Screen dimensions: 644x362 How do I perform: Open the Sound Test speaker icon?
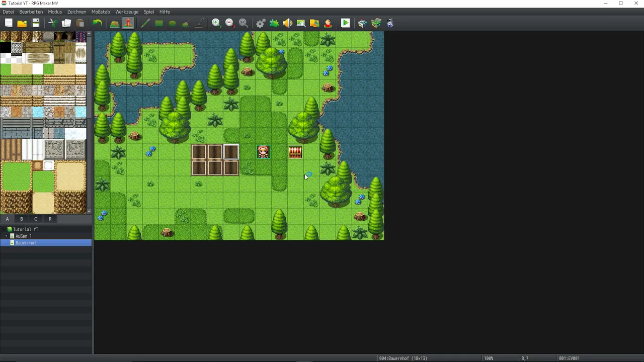tap(288, 23)
